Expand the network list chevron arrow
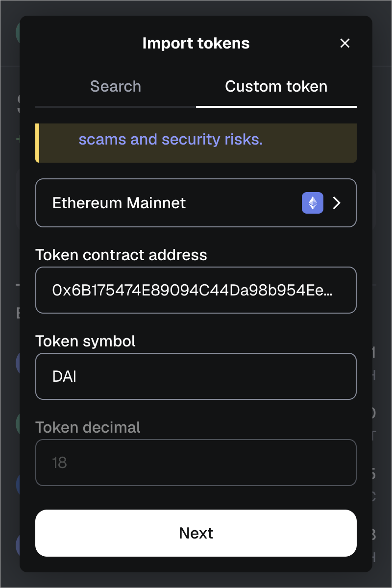This screenshot has width=392, height=588. pos(337,203)
